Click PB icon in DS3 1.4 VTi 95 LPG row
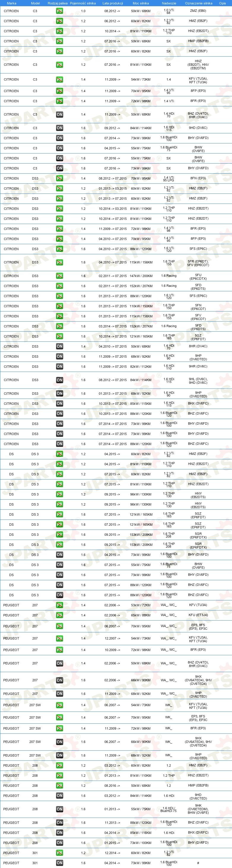Viewport: 232px width, 868px height. [x=59, y=178]
